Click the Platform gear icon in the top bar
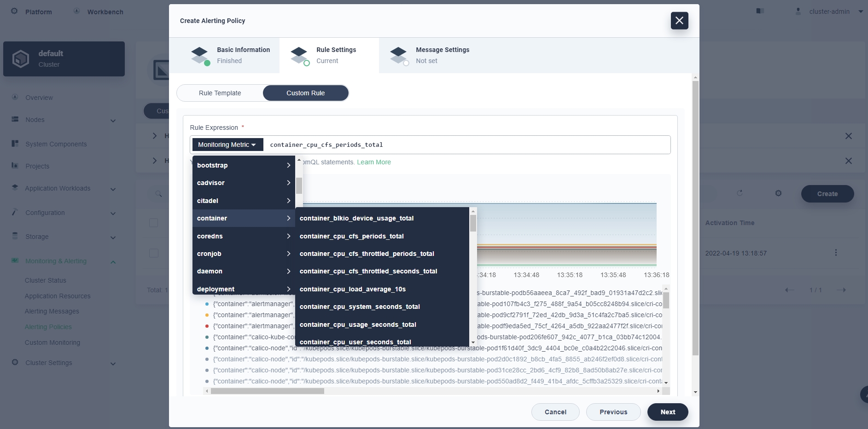The height and width of the screenshot is (429, 868). (14, 11)
